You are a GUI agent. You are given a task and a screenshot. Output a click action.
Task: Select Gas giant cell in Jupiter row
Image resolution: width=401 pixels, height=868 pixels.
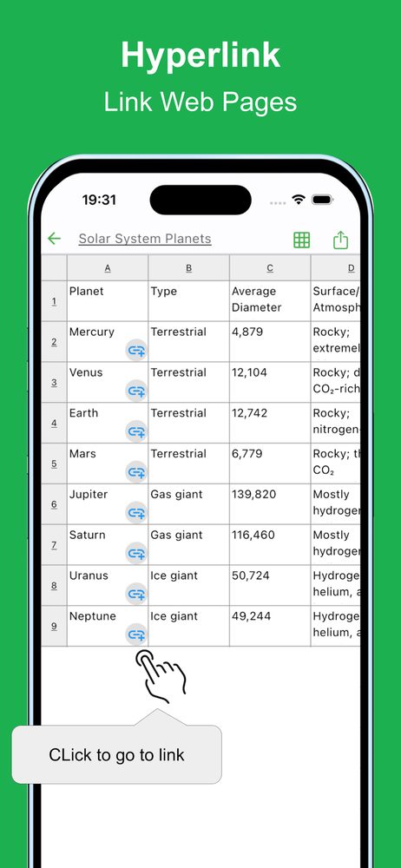tap(189, 504)
